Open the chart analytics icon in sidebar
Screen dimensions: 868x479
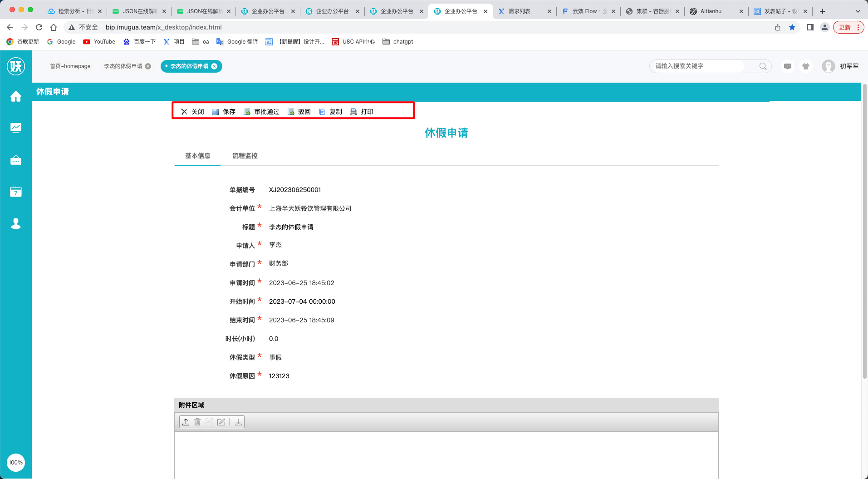16,128
